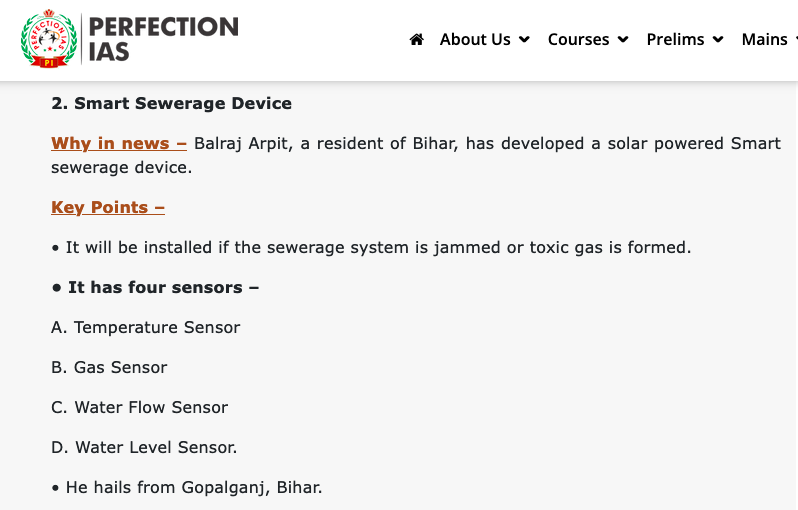This screenshot has width=798, height=510.
Task: Expand the Courses chevron arrow
Action: click(x=623, y=40)
